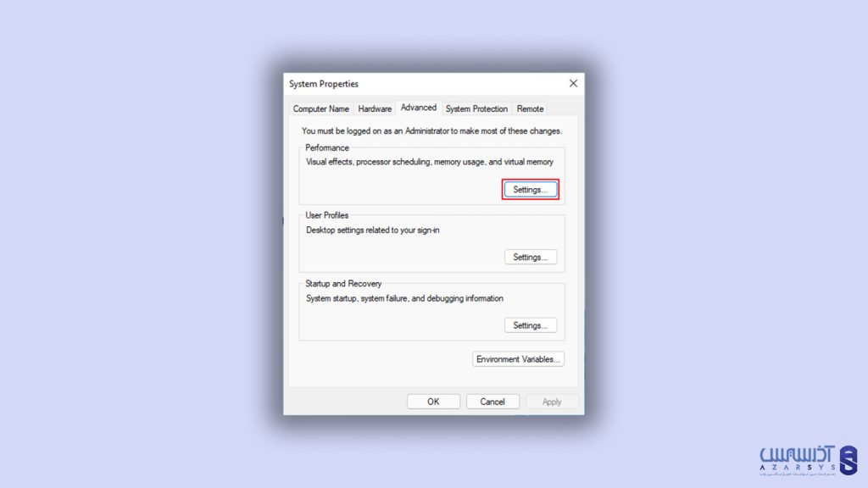Select the Advanced tab

(419, 108)
